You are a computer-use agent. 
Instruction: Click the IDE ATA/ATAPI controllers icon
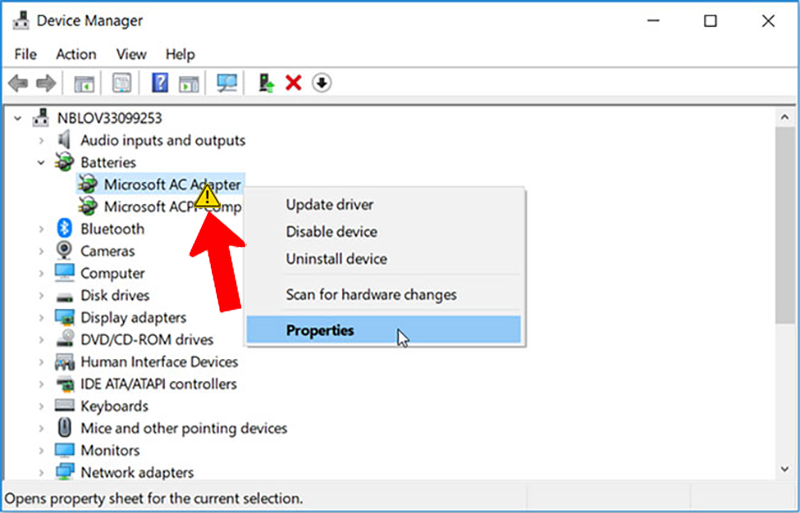point(64,383)
